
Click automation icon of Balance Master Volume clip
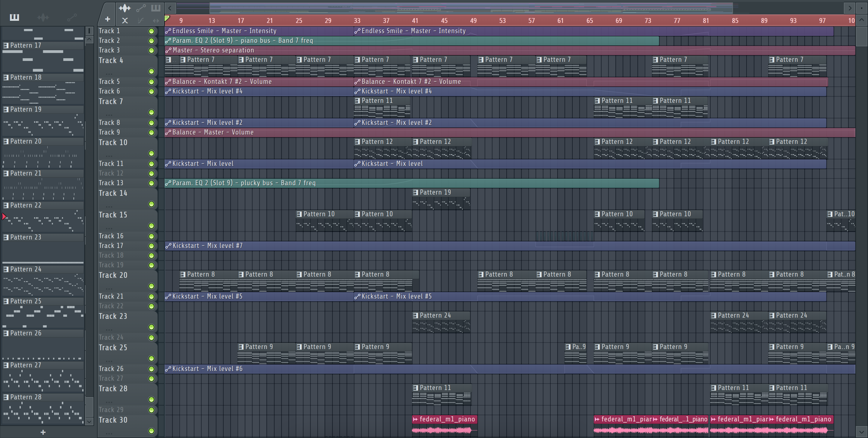click(x=168, y=132)
